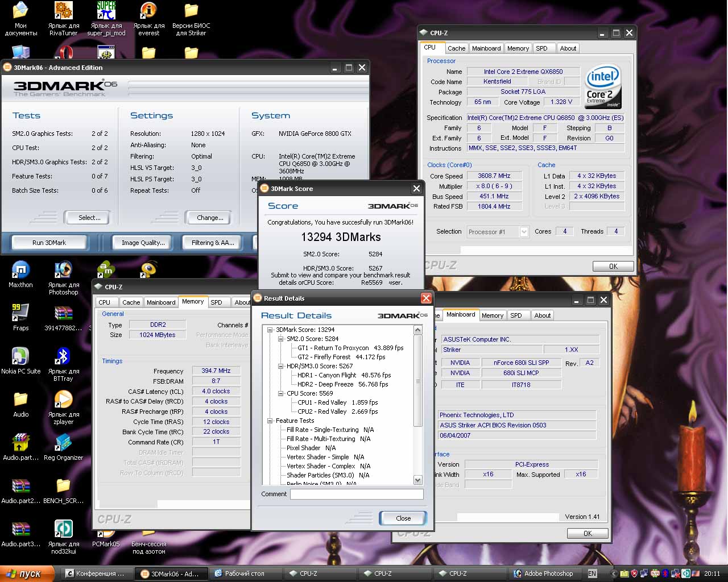728x582 pixels.
Task: Click into the Comment text field
Action: coord(357,494)
